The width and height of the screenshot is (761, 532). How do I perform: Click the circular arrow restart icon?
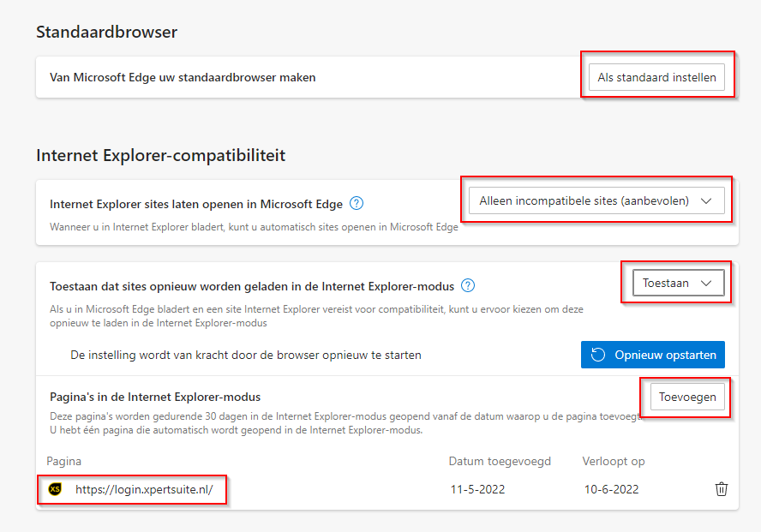click(x=598, y=355)
